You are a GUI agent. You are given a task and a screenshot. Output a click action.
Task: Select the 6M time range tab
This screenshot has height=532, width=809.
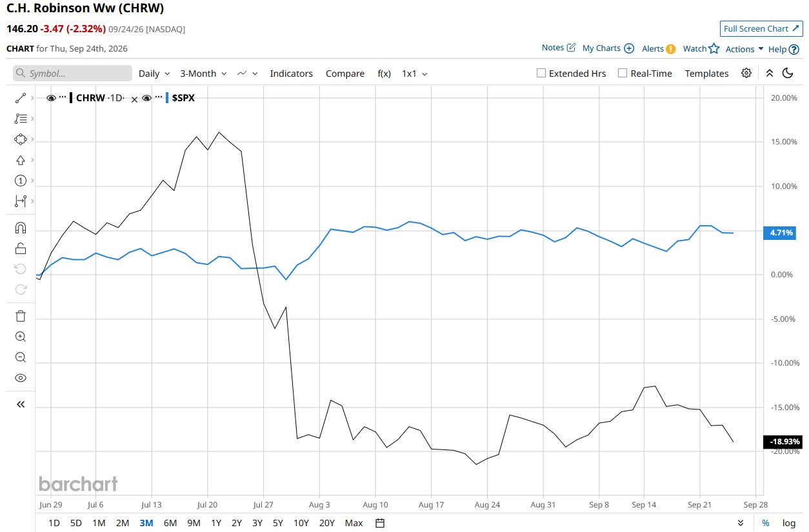(x=170, y=523)
